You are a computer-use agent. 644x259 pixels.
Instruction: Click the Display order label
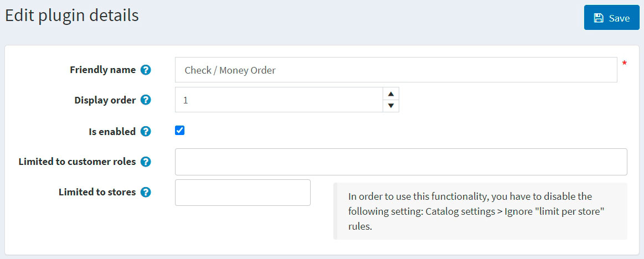pos(105,100)
